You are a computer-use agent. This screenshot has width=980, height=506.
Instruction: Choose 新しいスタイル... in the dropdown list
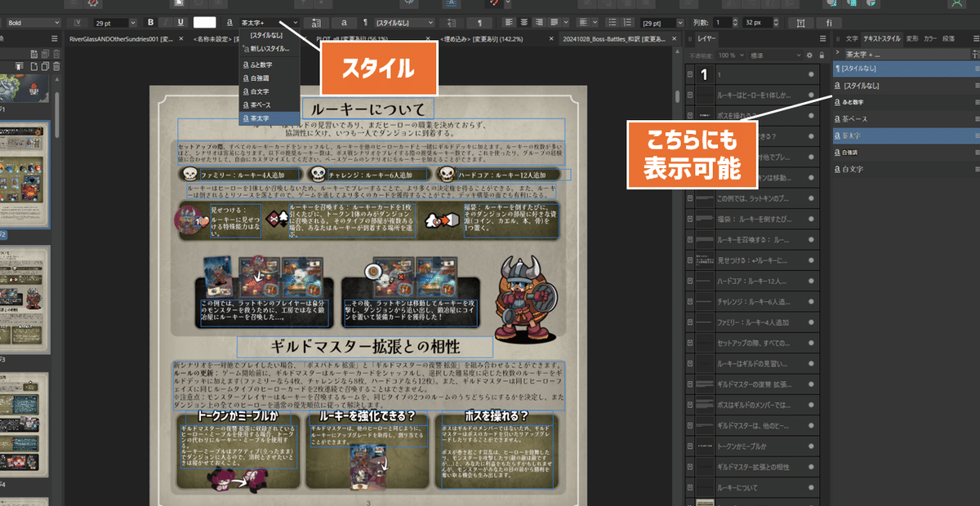click(269, 50)
